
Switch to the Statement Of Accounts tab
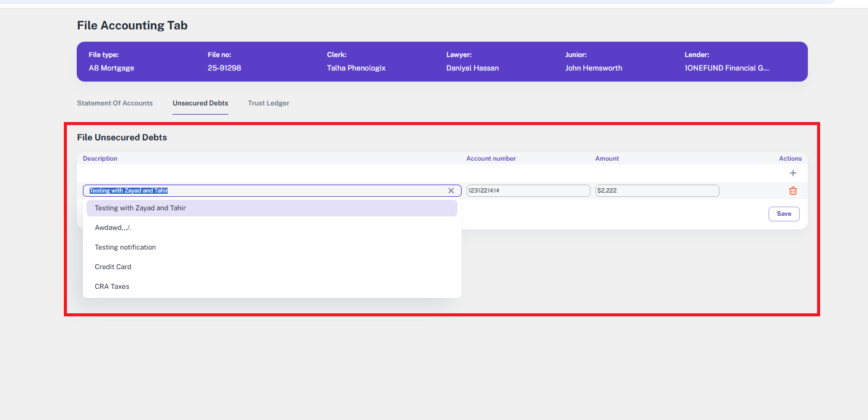(115, 103)
